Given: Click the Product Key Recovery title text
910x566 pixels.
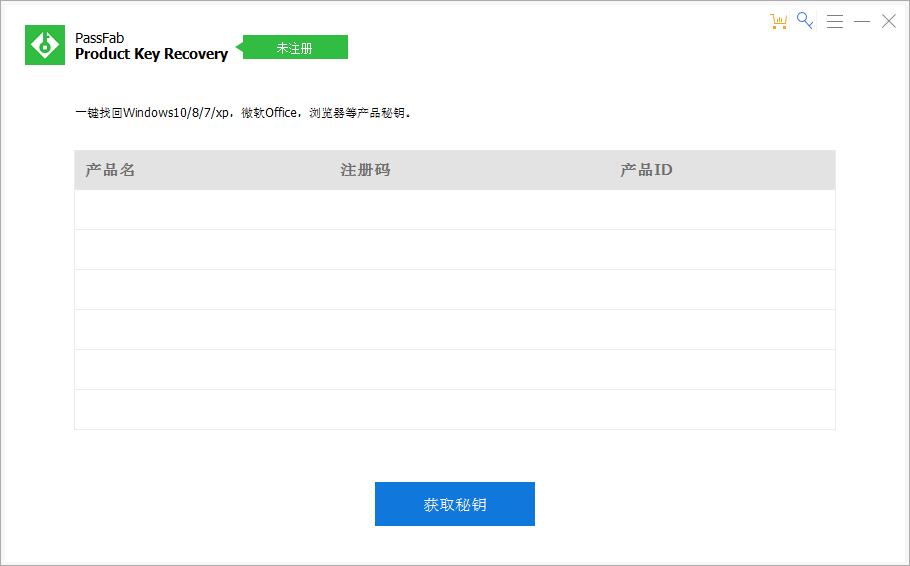Looking at the screenshot, I should 151,54.
